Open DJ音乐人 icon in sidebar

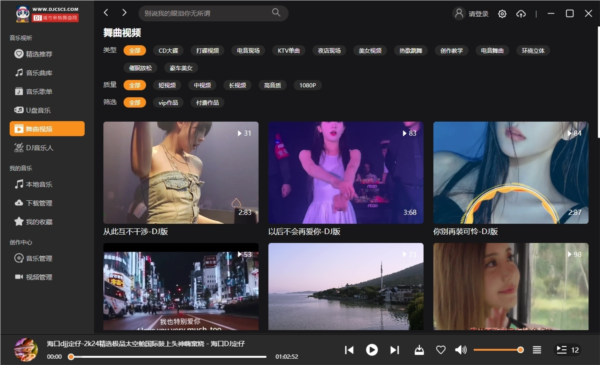tap(19, 148)
